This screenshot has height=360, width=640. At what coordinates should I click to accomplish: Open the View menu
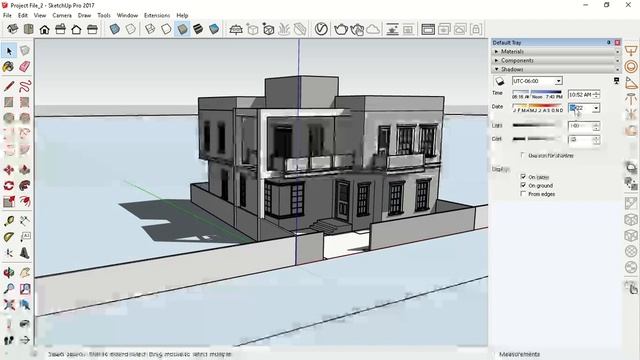coord(40,15)
